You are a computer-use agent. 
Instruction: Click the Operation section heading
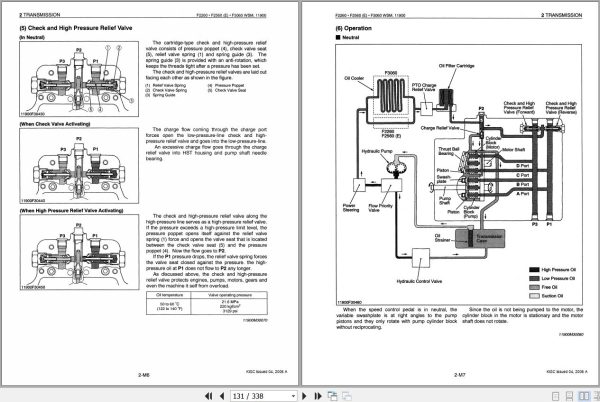[353, 28]
